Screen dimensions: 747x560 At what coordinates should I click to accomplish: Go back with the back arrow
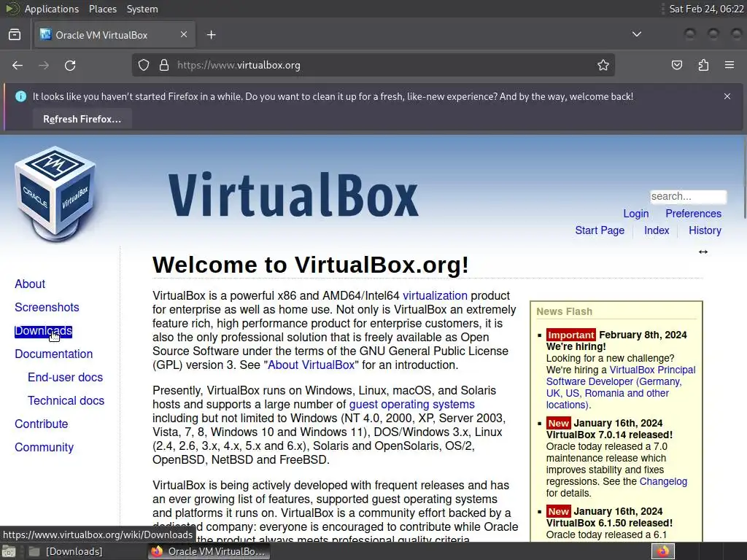pos(18,65)
